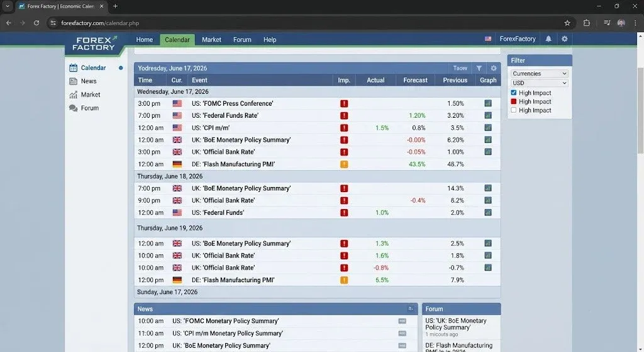Open the ForexFactory account link
This screenshot has width=644, height=352.
[518, 38]
